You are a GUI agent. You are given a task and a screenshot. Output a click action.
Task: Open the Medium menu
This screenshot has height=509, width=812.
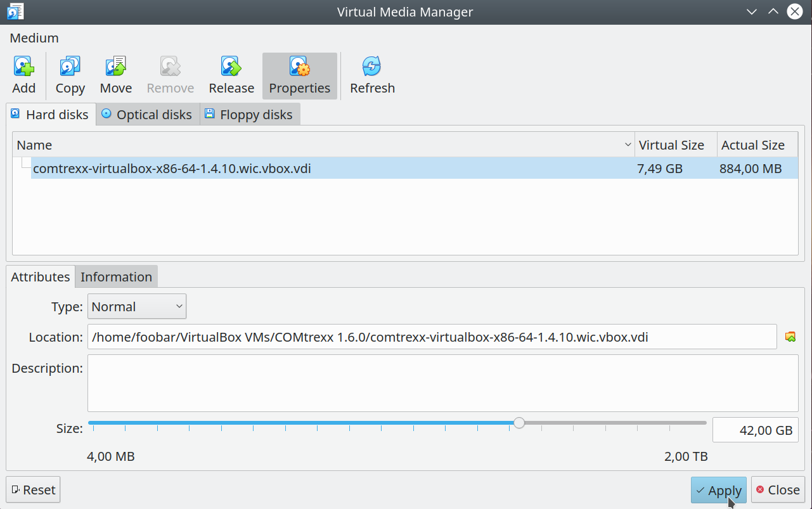[x=34, y=38]
